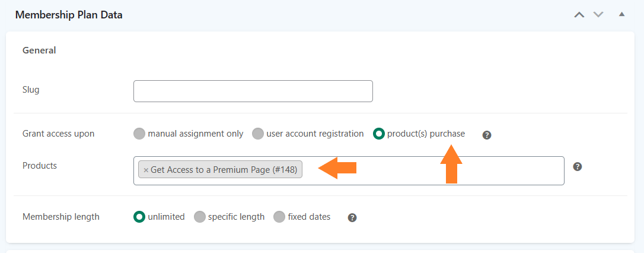This screenshot has height=253, width=644.
Task: Collapse the Membership Plan Data panel
Action: [622, 14]
